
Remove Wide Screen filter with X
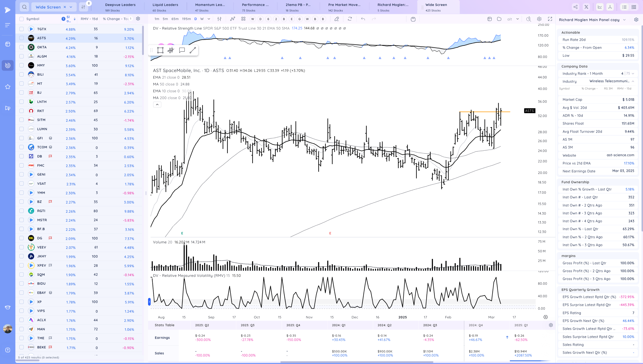pos(65,7)
